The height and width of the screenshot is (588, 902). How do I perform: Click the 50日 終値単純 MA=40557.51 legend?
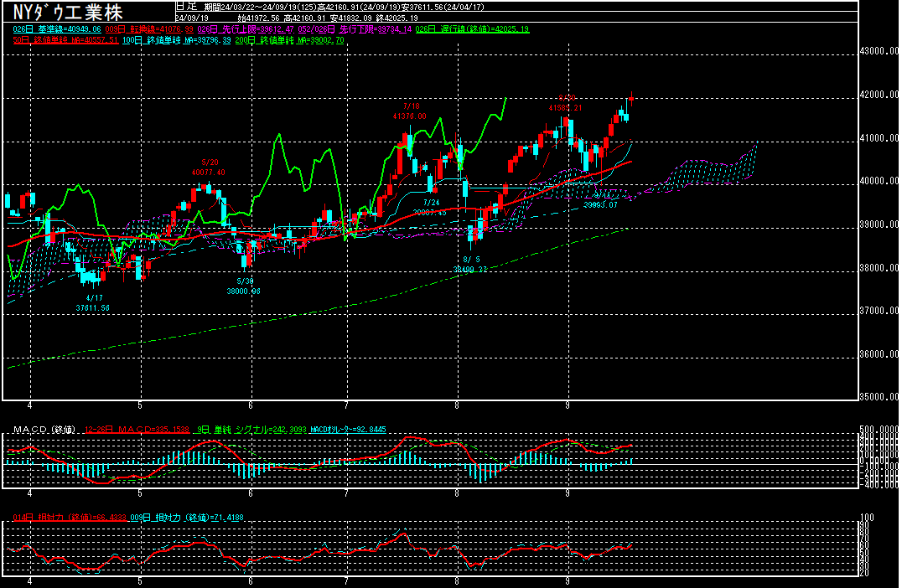pos(65,40)
